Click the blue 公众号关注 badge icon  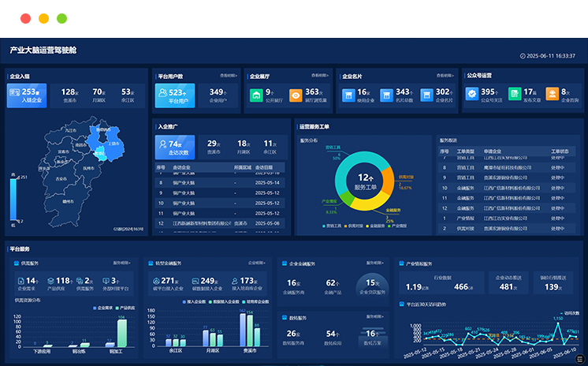pyautogui.click(x=471, y=95)
